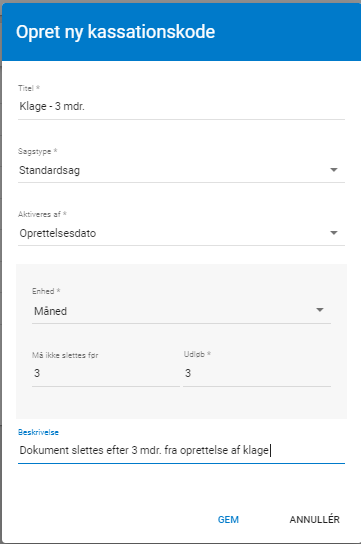Viewport: 361px width, 544px height.
Task: Click the Aktiveres af dropdown arrow icon
Action: 334,233
